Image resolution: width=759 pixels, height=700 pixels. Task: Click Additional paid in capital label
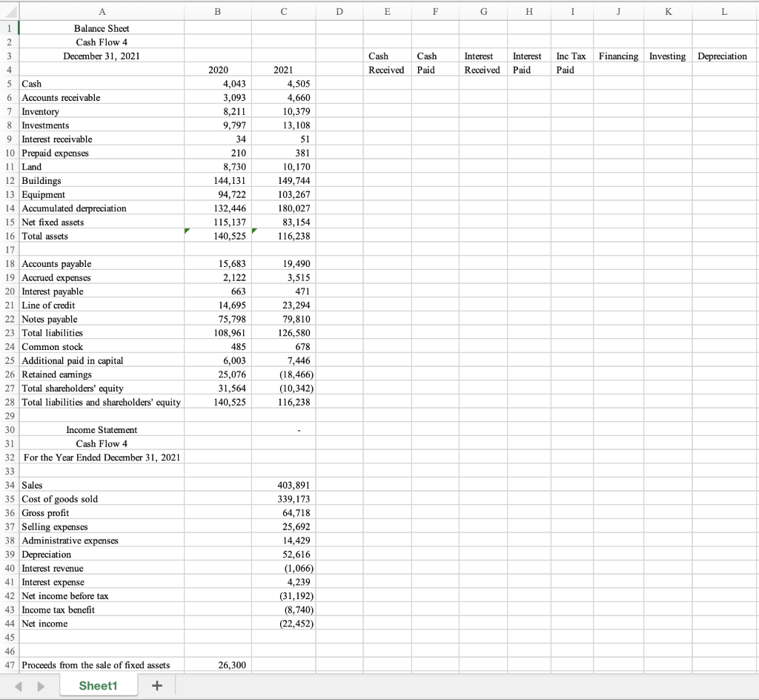coord(73,360)
